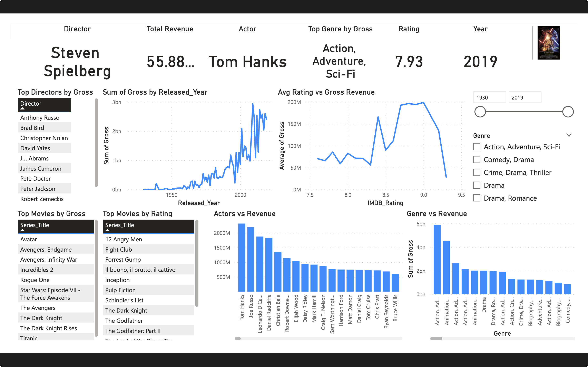Select Christopher Nolan in Top Directors list
Viewport: 588px width, 367px height.
[x=44, y=138]
